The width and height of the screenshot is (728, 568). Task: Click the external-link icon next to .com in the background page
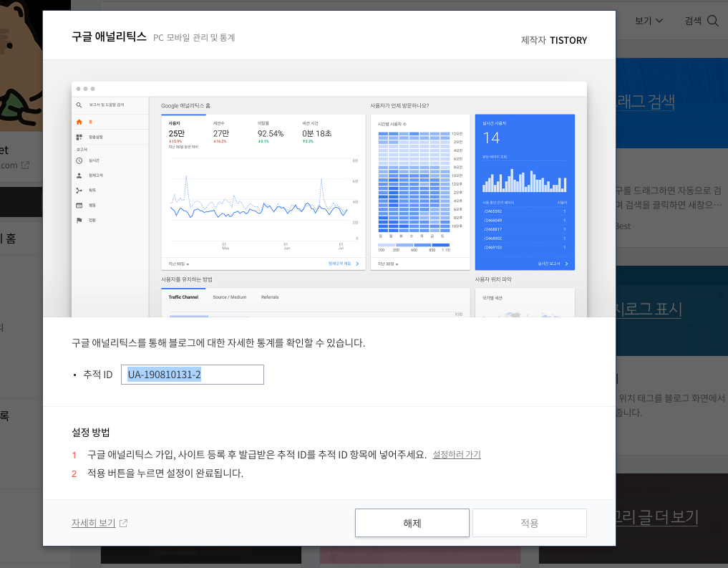pos(26,165)
